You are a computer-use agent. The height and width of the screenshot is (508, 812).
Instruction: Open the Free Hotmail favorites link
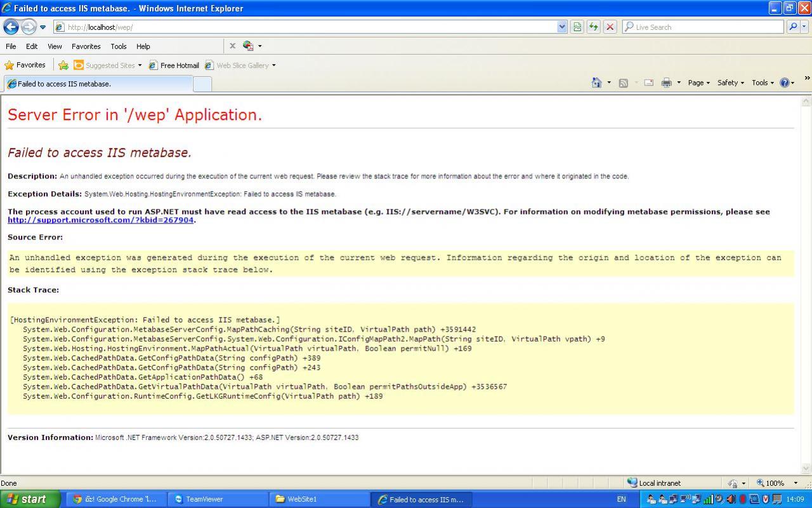tap(174, 65)
